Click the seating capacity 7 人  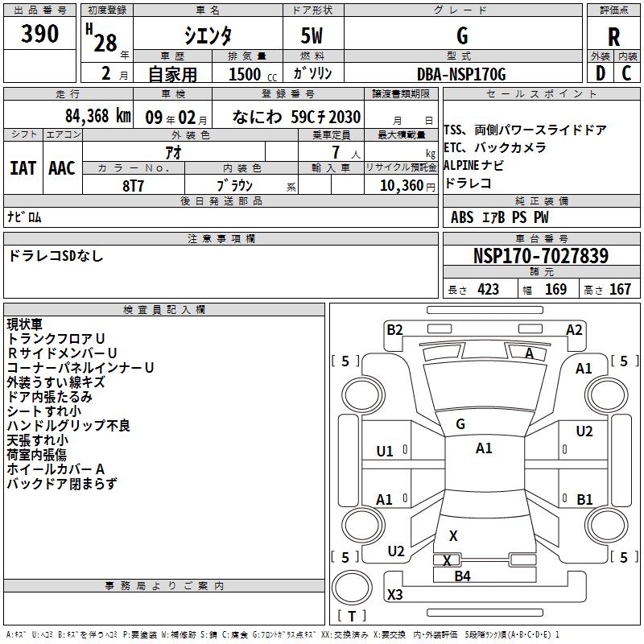pos(346,153)
